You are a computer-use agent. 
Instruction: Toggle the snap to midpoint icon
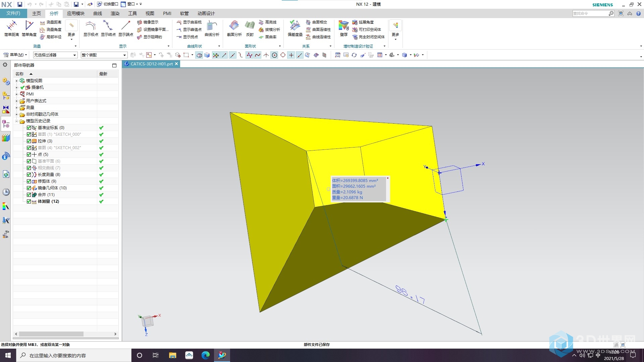[x=232, y=55]
